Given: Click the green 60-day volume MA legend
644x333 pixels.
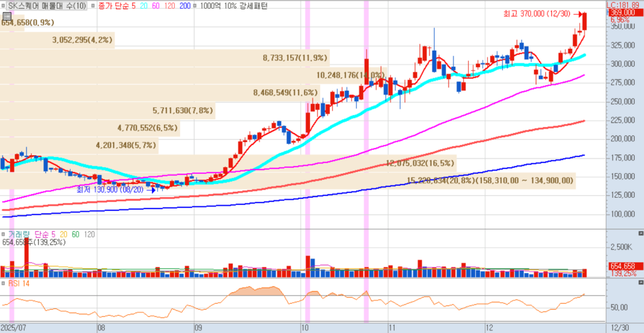Looking at the screenshot, I should (x=75, y=234).
